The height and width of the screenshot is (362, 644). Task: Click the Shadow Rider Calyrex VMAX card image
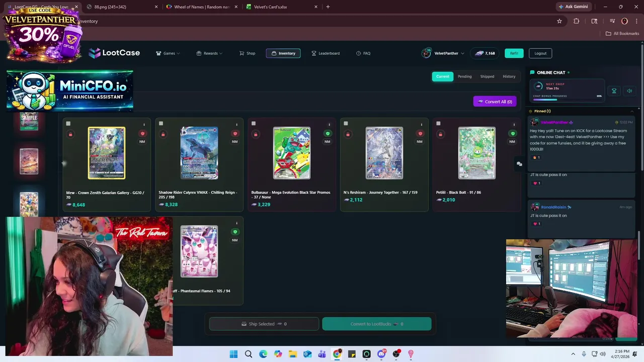pyautogui.click(x=199, y=153)
